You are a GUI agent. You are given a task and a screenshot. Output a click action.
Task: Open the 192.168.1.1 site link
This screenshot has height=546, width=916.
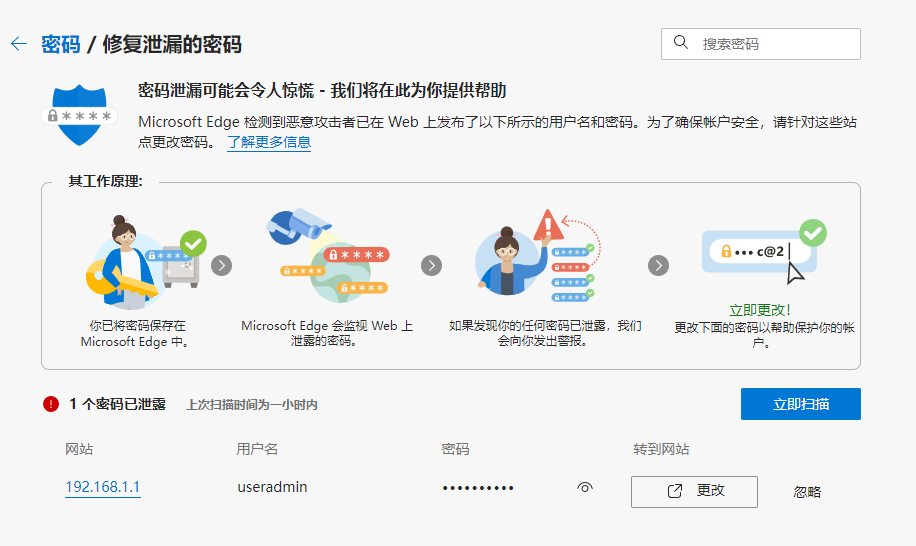(x=103, y=487)
